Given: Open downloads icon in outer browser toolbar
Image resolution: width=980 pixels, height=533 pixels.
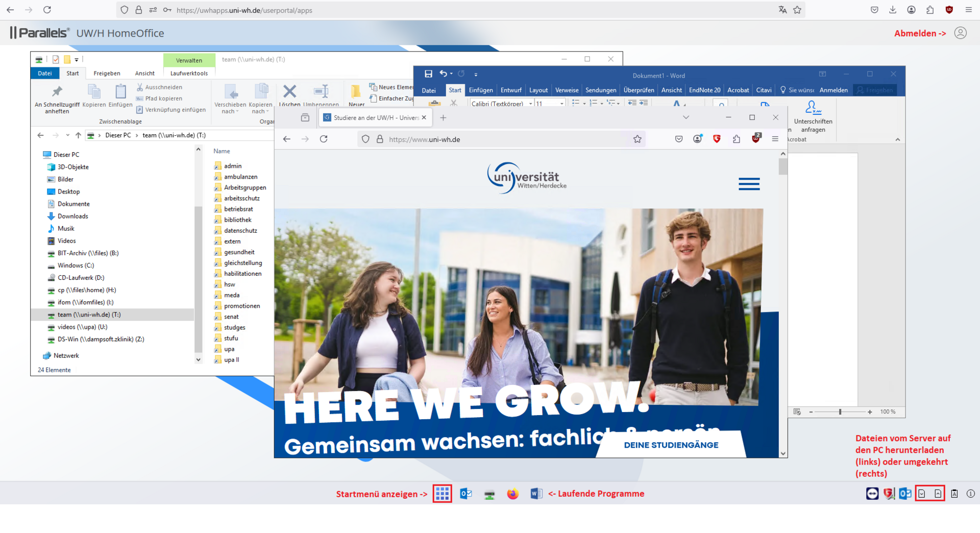Looking at the screenshot, I should (x=893, y=10).
